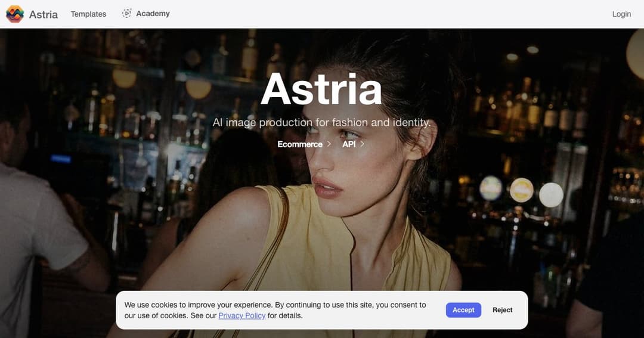Click the cookie notice text 'We use cookies to improve your experience'
The height and width of the screenshot is (338, 644).
pyautogui.click(x=199, y=305)
